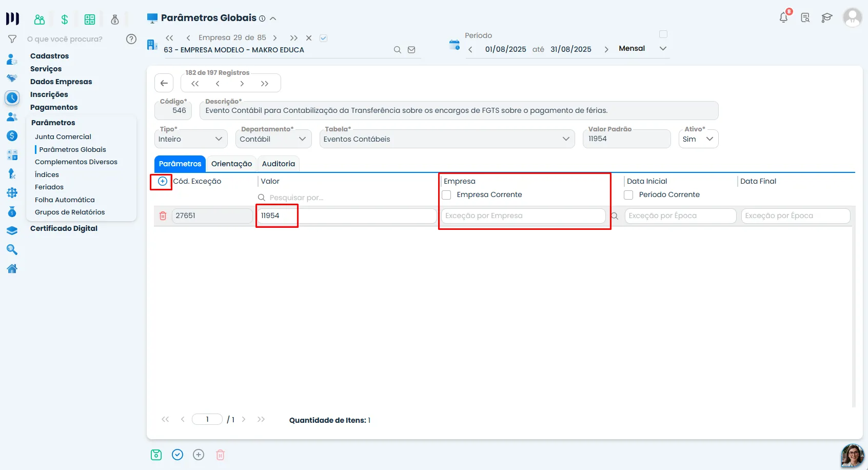Toggle the Período Corrente checkbox
868x470 pixels.
pos(628,195)
